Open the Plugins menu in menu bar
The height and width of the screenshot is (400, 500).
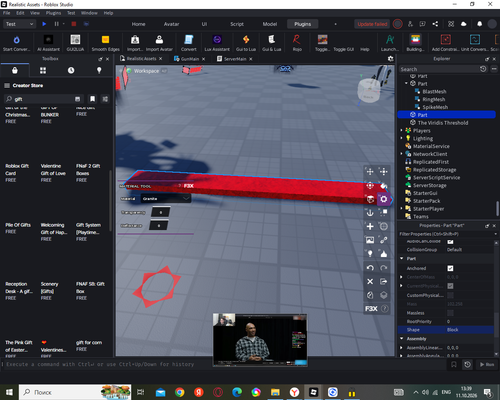coord(53,13)
